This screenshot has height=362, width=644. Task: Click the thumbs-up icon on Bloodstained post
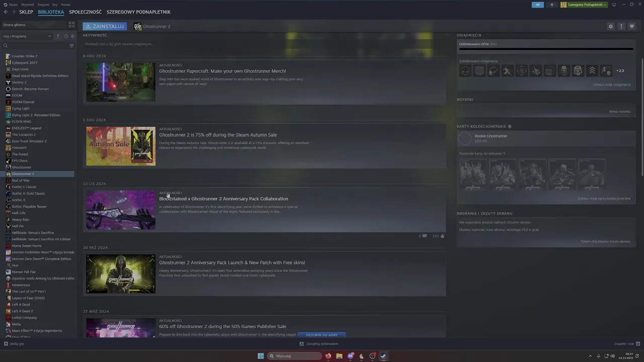pos(443,236)
